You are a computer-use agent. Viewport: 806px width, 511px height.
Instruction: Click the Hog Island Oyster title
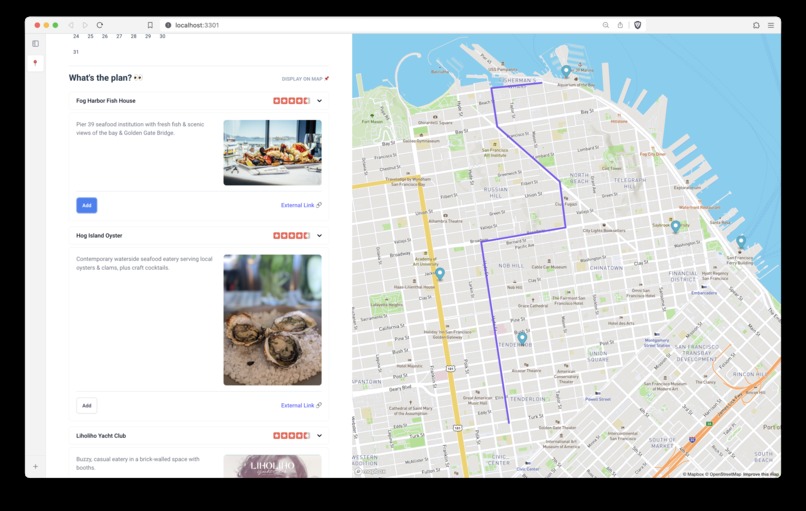click(x=99, y=235)
